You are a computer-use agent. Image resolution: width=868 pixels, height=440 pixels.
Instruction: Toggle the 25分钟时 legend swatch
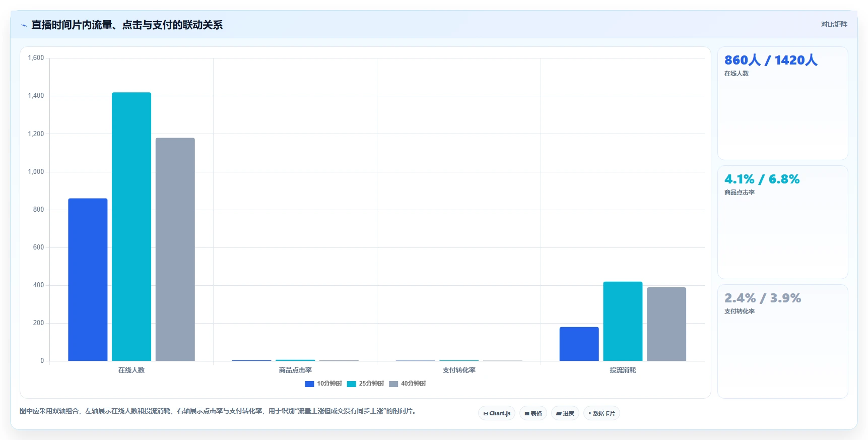(x=351, y=384)
